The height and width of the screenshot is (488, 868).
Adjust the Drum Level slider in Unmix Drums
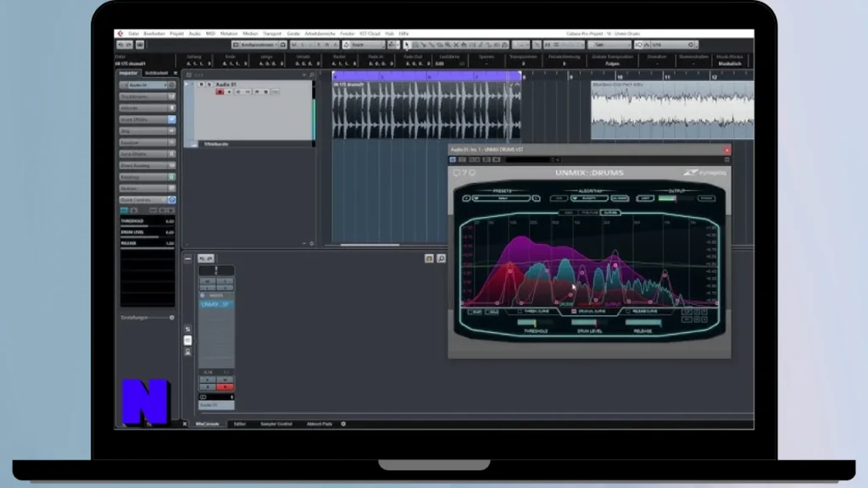click(x=588, y=322)
